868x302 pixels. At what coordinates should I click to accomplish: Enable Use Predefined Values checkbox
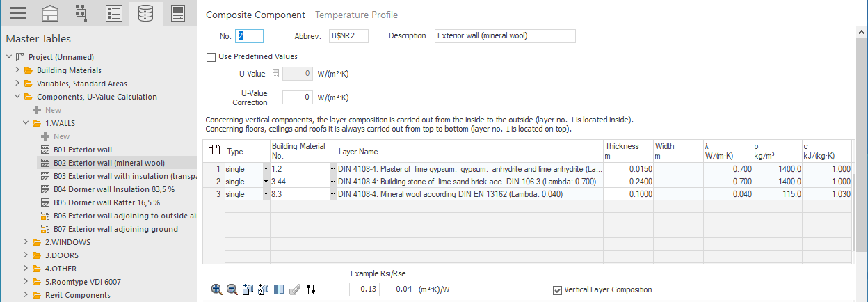pyautogui.click(x=211, y=57)
